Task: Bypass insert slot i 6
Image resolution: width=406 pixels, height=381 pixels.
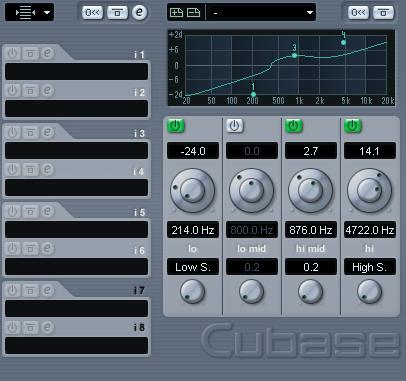Action: [x=30, y=249]
